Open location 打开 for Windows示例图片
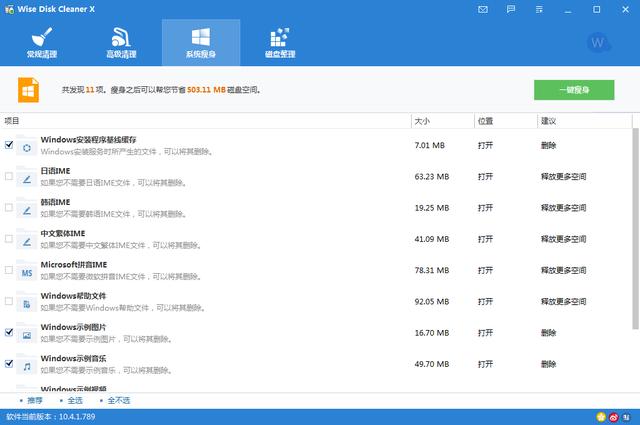This screenshot has width=640, height=425. click(485, 333)
